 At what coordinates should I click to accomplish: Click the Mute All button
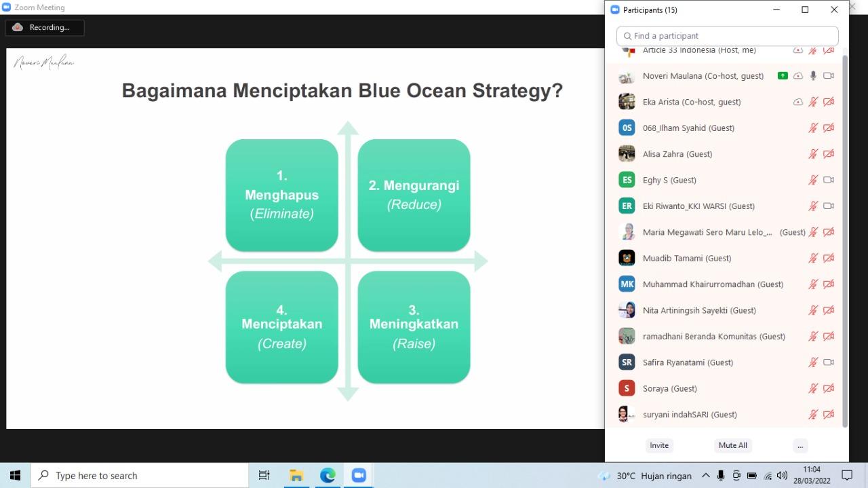(732, 445)
